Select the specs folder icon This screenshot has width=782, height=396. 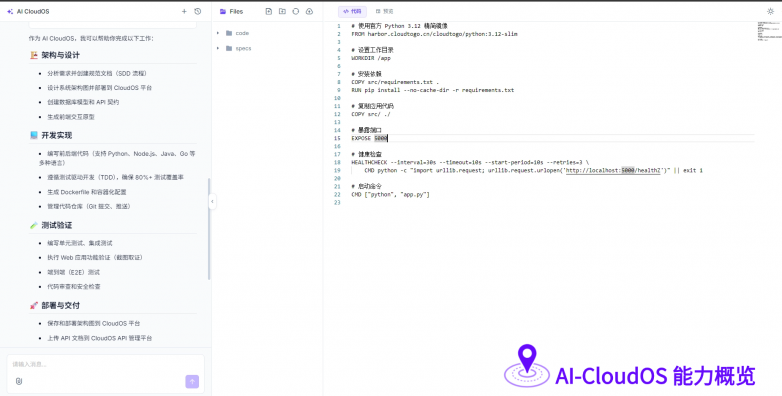pyautogui.click(x=229, y=48)
